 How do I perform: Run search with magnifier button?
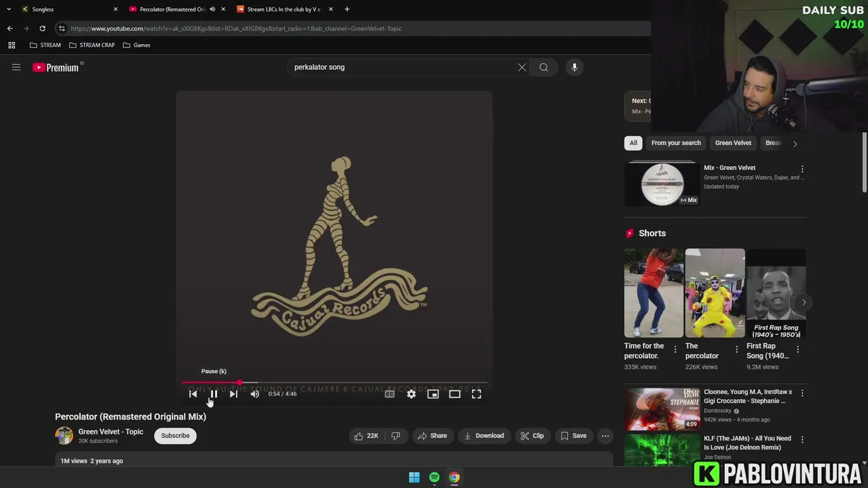(x=544, y=67)
